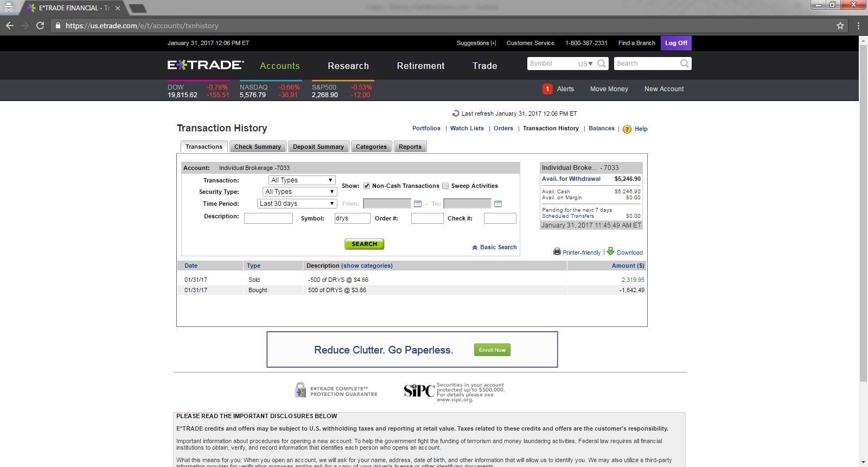Image resolution: width=868 pixels, height=467 pixels.
Task: Click the E*TRADE logo
Action: [206, 65]
